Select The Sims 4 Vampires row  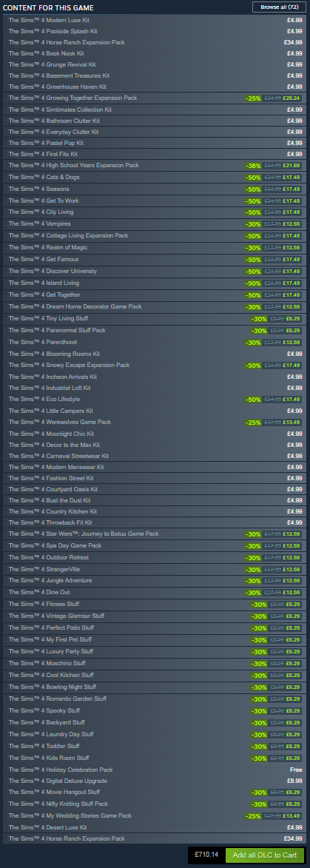155,223
